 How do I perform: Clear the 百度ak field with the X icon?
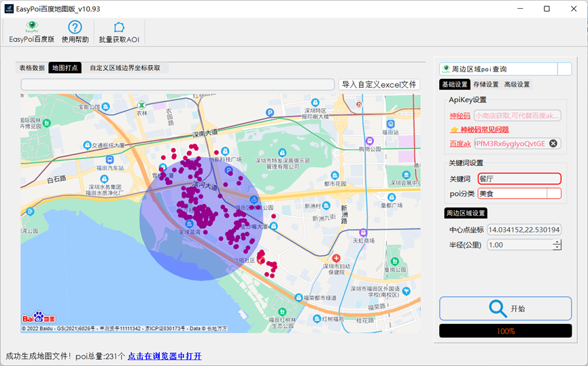tap(553, 144)
